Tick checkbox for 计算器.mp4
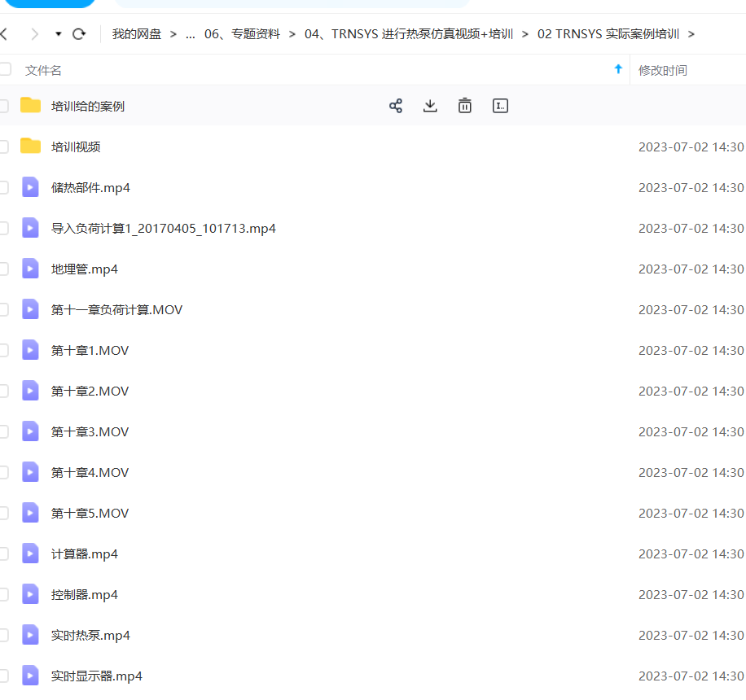This screenshot has height=700, width=746. tap(4, 553)
